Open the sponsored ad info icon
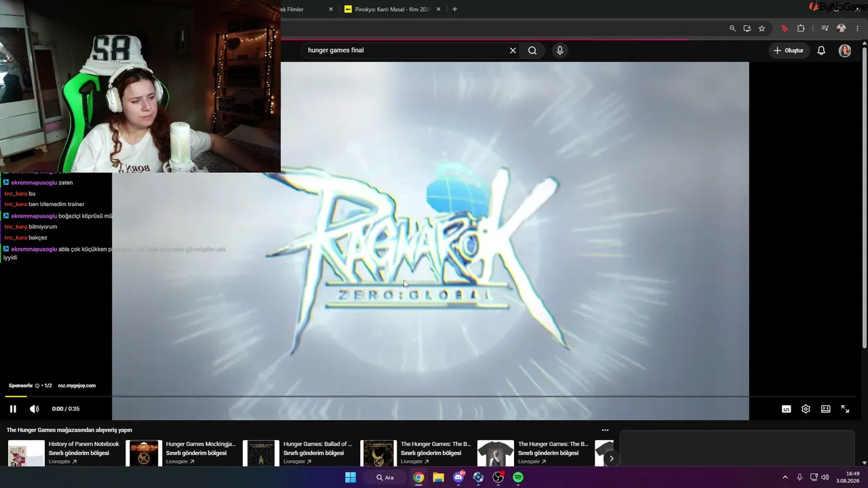The image size is (868, 488). point(37,386)
